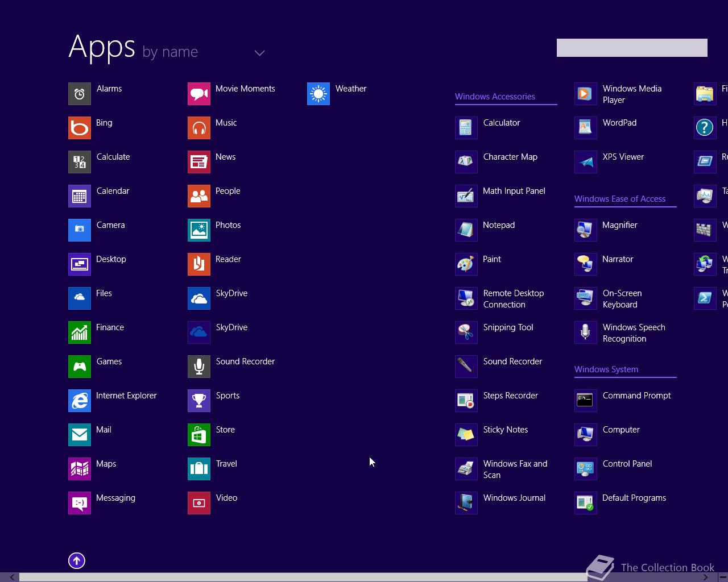Select the Character Map label
This screenshot has width=728, height=582.
510,157
